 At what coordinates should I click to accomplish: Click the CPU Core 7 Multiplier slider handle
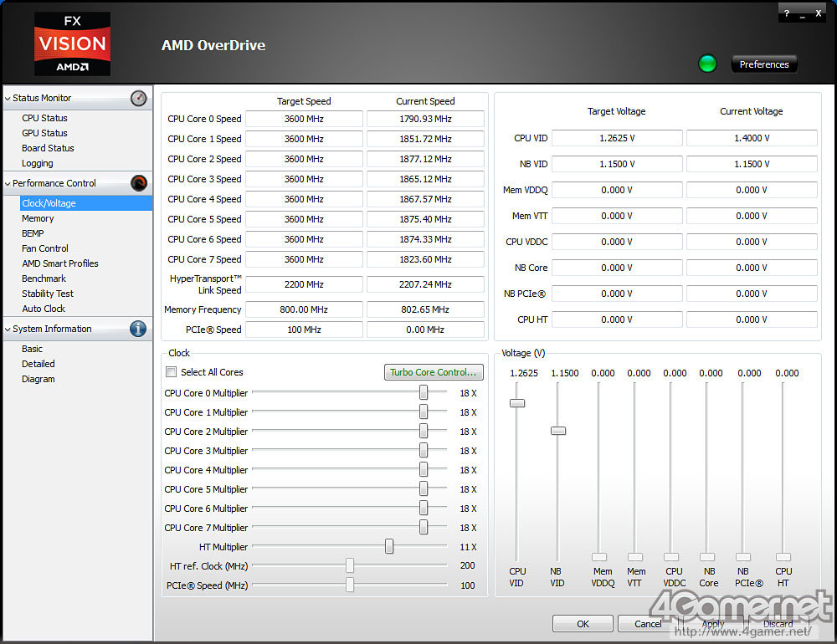click(x=424, y=527)
